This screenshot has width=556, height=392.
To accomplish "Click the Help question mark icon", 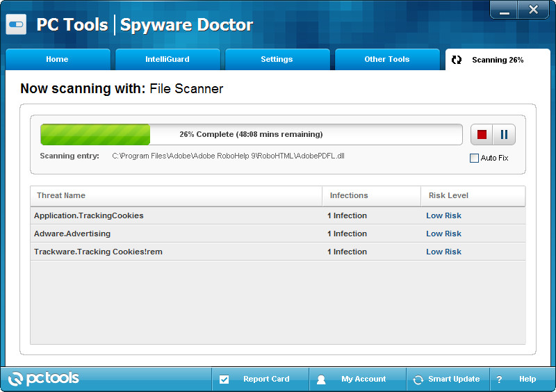I will [x=499, y=379].
